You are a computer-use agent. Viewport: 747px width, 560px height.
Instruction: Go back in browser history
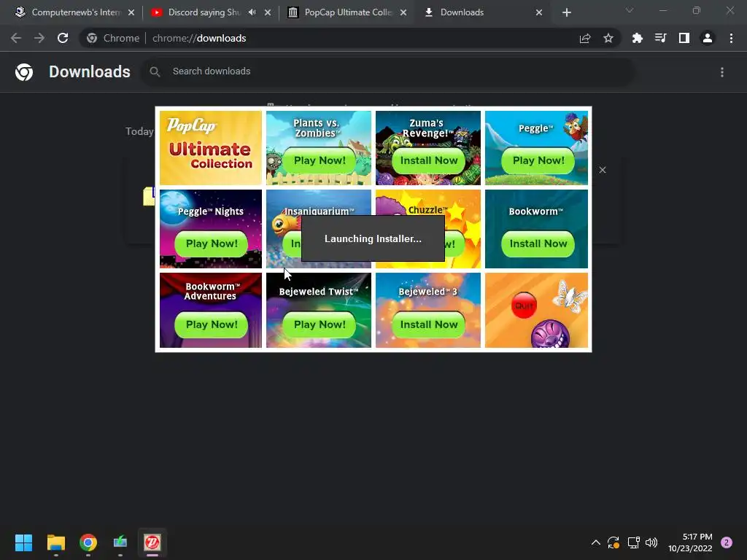coord(16,38)
